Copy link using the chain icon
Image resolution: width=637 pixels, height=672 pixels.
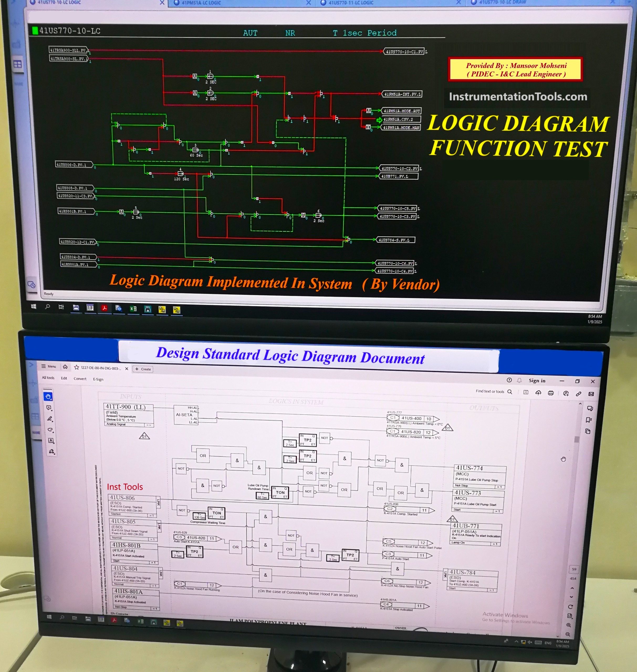coord(578,394)
